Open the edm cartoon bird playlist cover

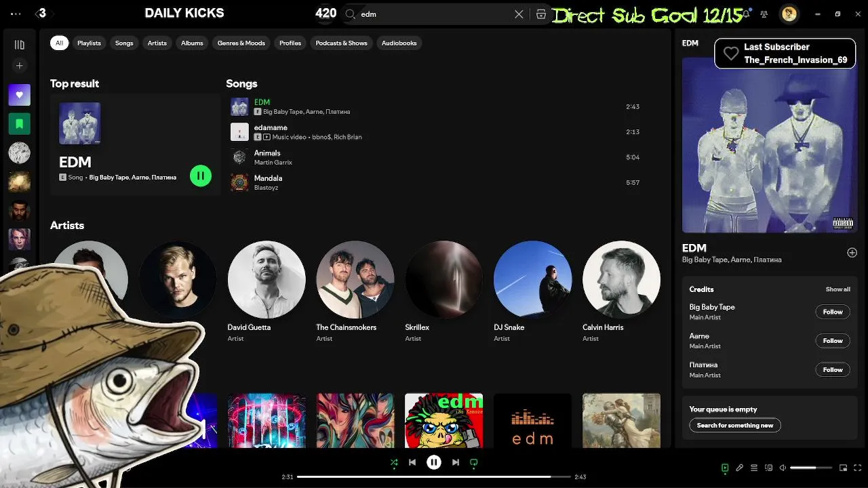coord(444,420)
